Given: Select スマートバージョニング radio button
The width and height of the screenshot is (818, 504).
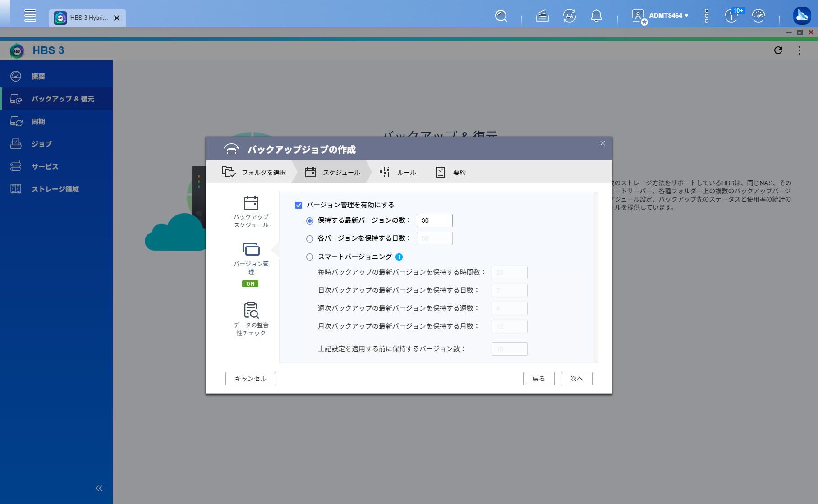Looking at the screenshot, I should tap(310, 257).
